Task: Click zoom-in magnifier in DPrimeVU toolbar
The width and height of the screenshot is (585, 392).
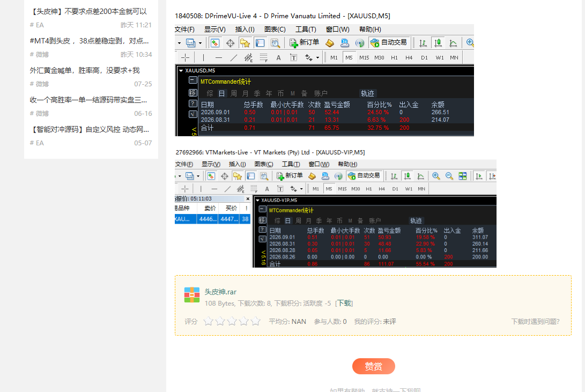Action: point(470,43)
